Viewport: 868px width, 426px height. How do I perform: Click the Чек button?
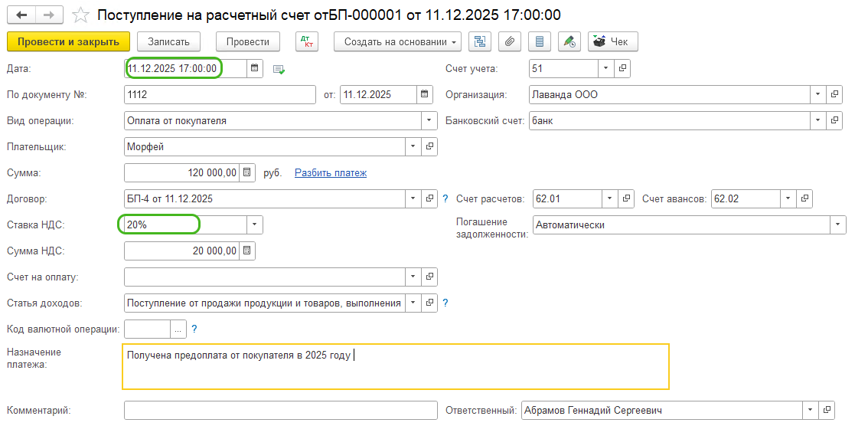(x=613, y=41)
